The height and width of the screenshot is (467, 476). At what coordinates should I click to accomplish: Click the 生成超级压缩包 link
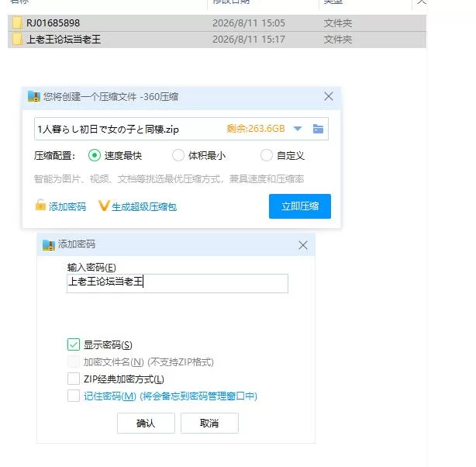[144, 207]
